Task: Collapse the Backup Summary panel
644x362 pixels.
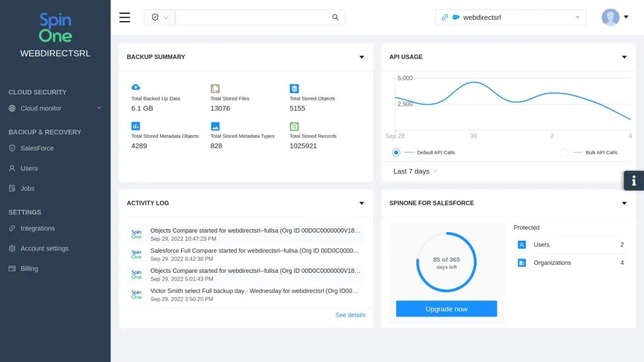Action: (362, 57)
